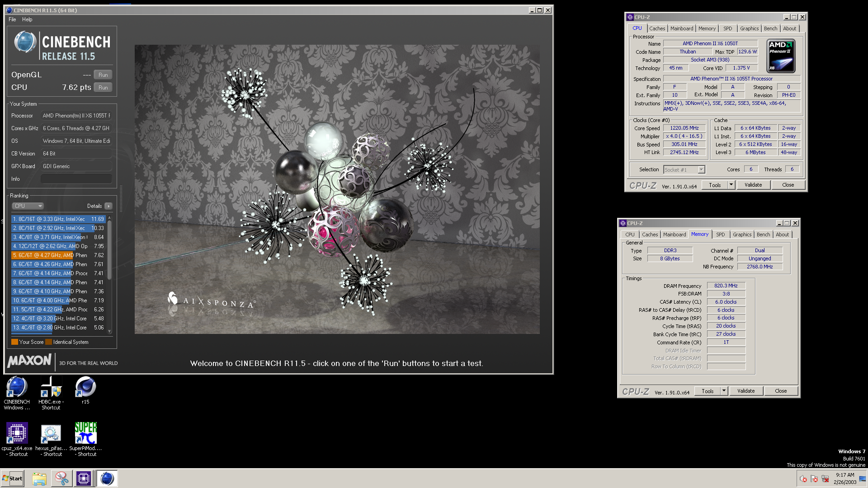The width and height of the screenshot is (868, 488).
Task: Click Close button in top CPU-Z window
Action: pyautogui.click(x=788, y=185)
